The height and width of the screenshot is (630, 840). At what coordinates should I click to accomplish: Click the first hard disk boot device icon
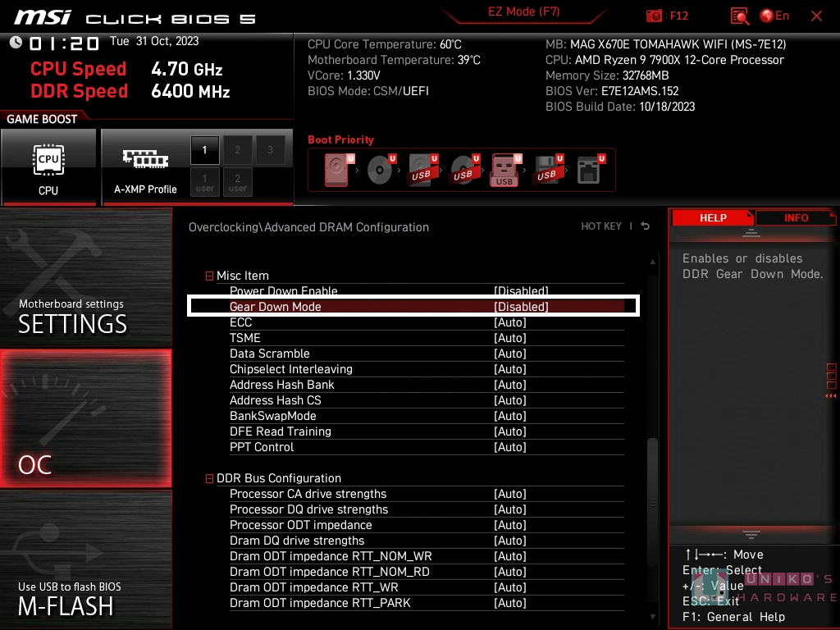pyautogui.click(x=339, y=169)
